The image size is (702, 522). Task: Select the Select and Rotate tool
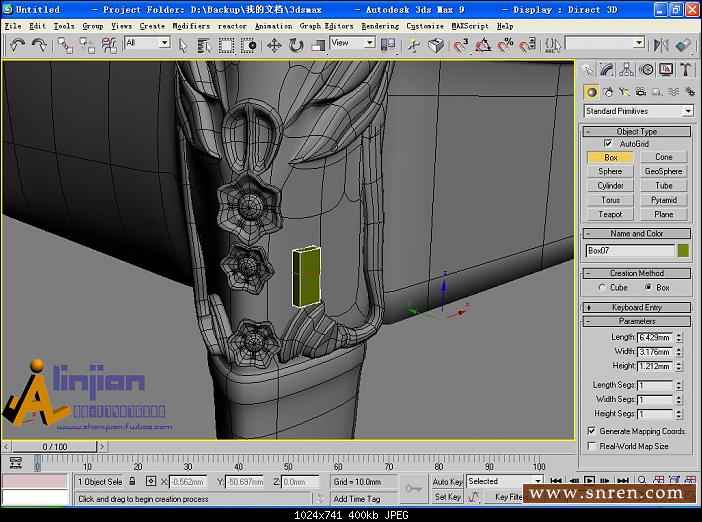pyautogui.click(x=296, y=45)
